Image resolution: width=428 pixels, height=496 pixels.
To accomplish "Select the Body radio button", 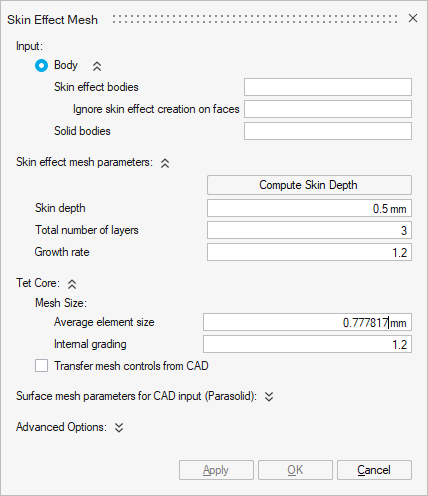I will pos(41,66).
